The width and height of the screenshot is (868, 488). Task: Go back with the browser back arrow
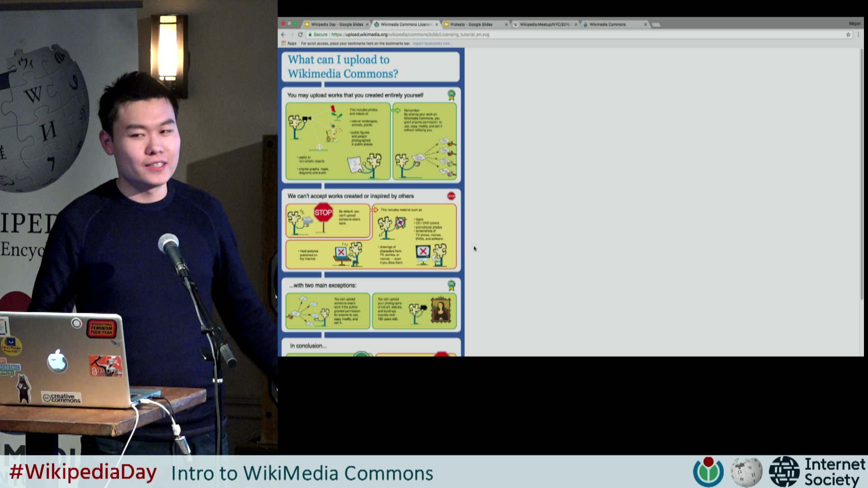[283, 34]
